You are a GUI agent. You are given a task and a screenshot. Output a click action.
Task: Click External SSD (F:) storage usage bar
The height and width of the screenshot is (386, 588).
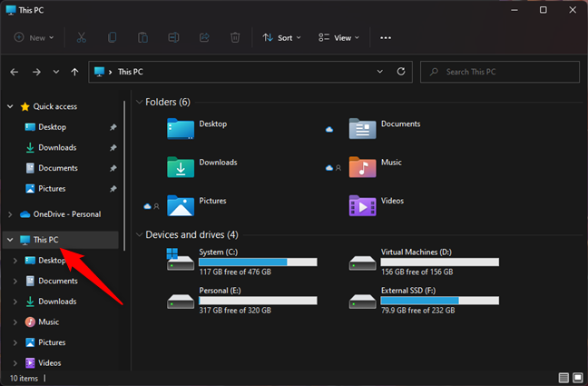[440, 301]
